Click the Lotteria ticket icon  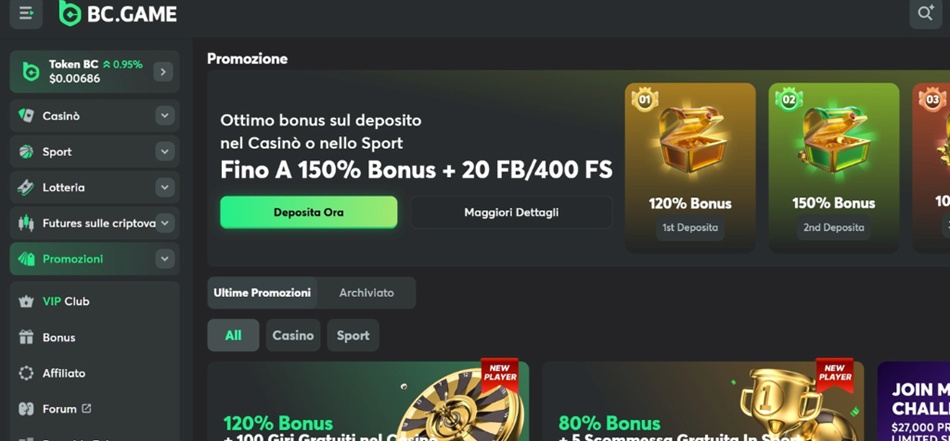tap(26, 187)
